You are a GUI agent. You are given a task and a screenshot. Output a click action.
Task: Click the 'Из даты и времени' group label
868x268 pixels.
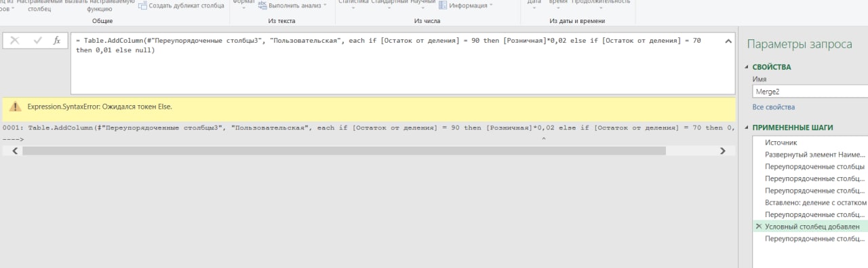(x=578, y=21)
